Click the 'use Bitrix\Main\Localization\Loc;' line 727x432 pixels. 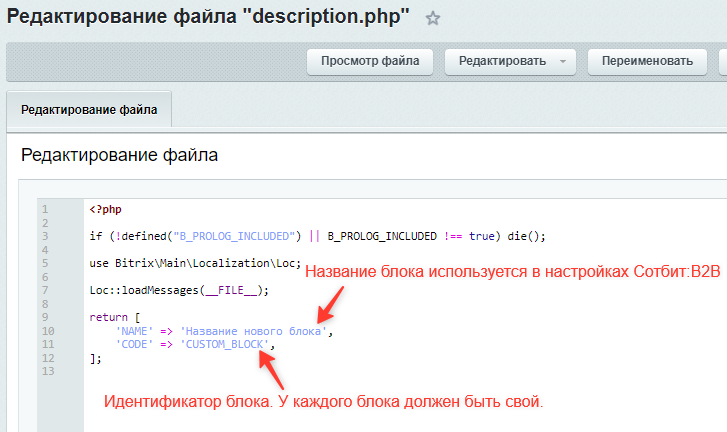click(x=195, y=263)
